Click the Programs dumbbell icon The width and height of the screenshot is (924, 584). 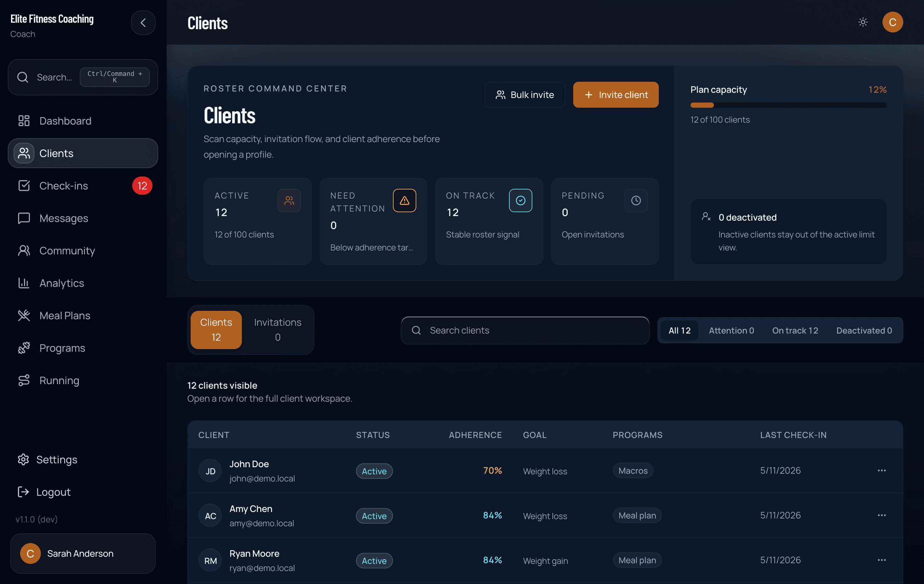click(24, 348)
